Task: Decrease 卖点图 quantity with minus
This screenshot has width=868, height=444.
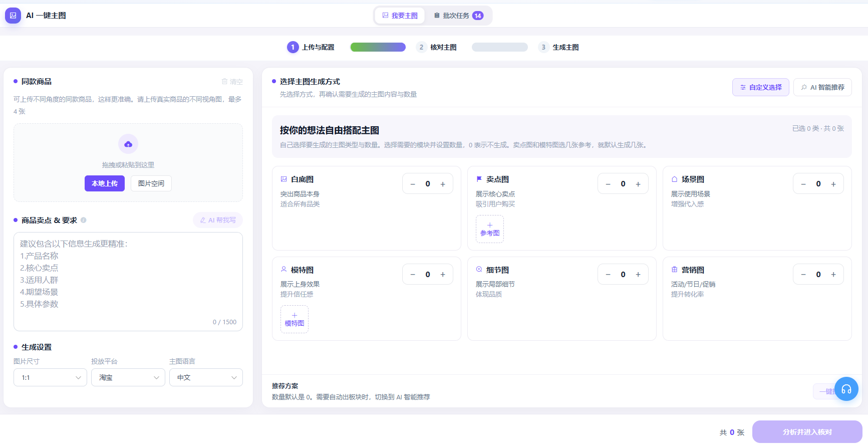Action: point(608,184)
